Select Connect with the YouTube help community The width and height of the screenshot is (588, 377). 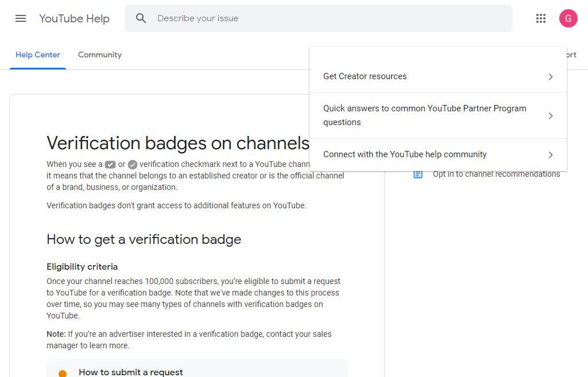(x=438, y=154)
